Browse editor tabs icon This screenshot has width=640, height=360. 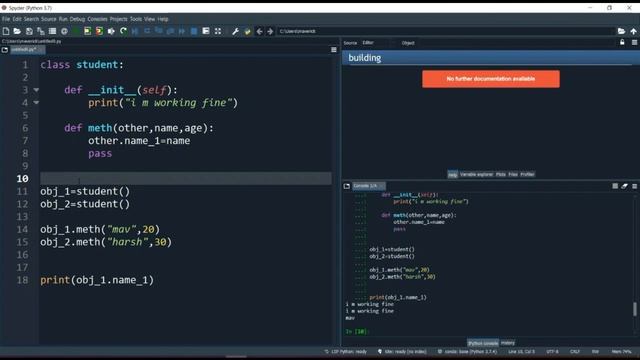[x=5, y=50]
